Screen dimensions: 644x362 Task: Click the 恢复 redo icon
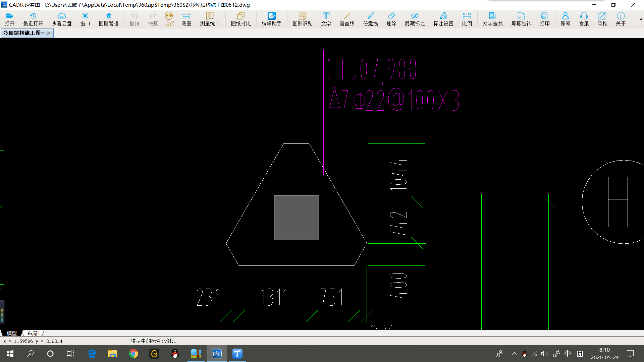click(x=153, y=19)
